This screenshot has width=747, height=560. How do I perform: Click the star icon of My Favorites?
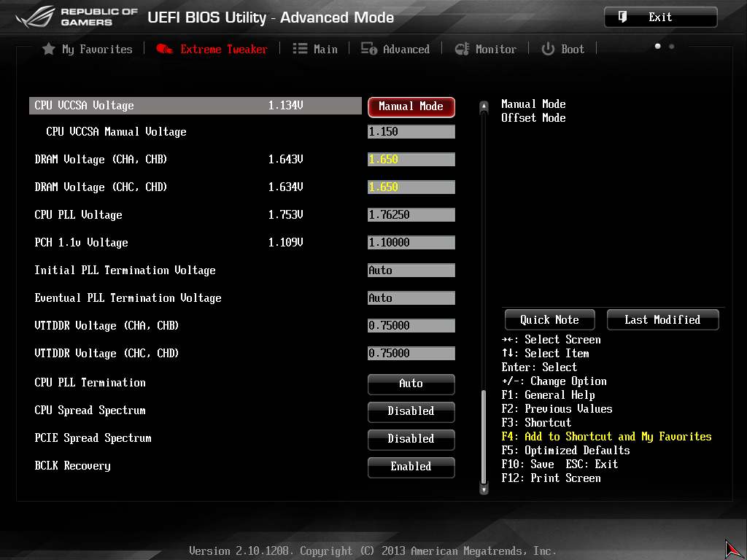coord(48,49)
